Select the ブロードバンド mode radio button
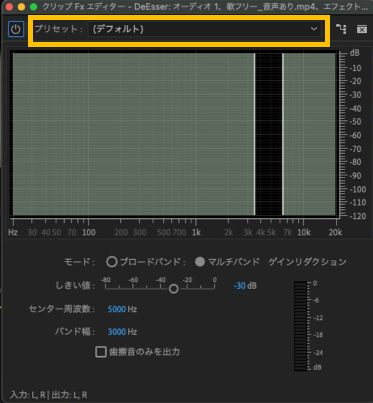 [x=112, y=262]
